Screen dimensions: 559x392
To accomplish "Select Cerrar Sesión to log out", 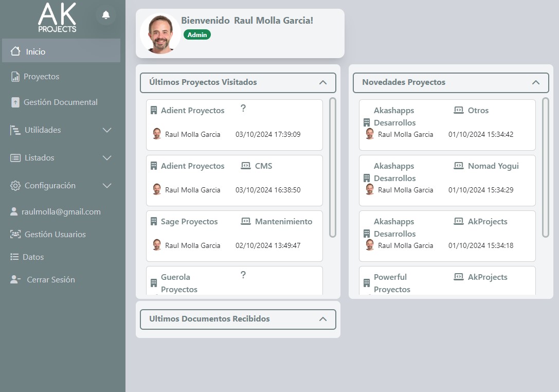I will (51, 280).
